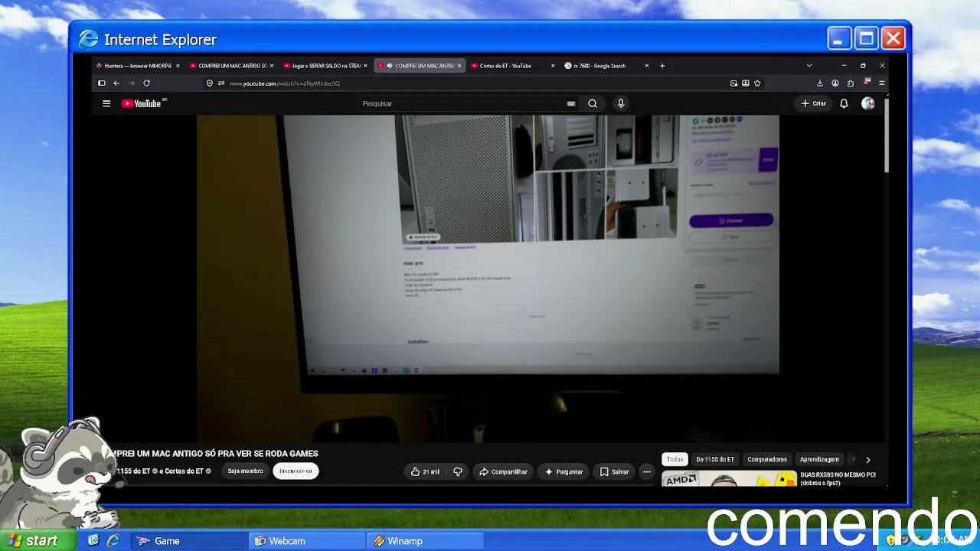
Task: Open the Internet Explorer quick launch icon
Action: [113, 541]
